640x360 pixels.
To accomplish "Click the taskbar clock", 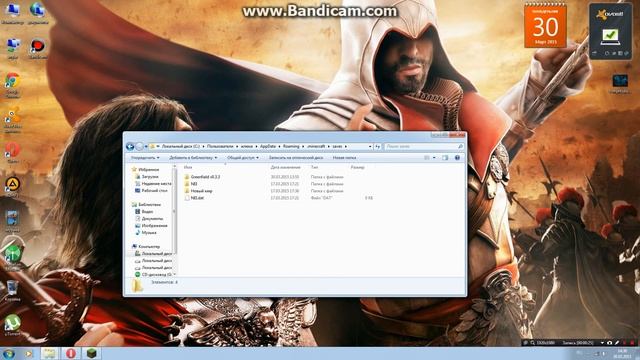I will click(622, 353).
